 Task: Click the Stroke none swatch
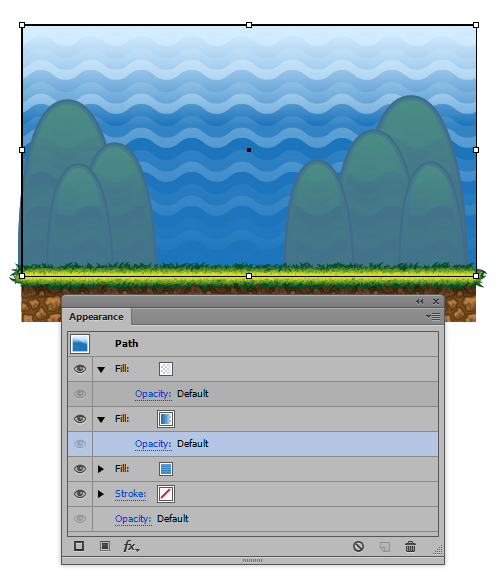point(166,494)
